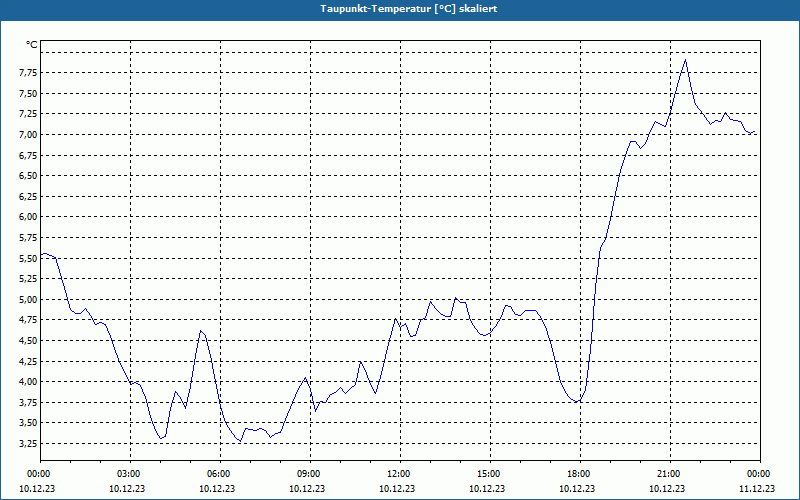
Task: Click the 18:00 time label
Action: coord(580,474)
